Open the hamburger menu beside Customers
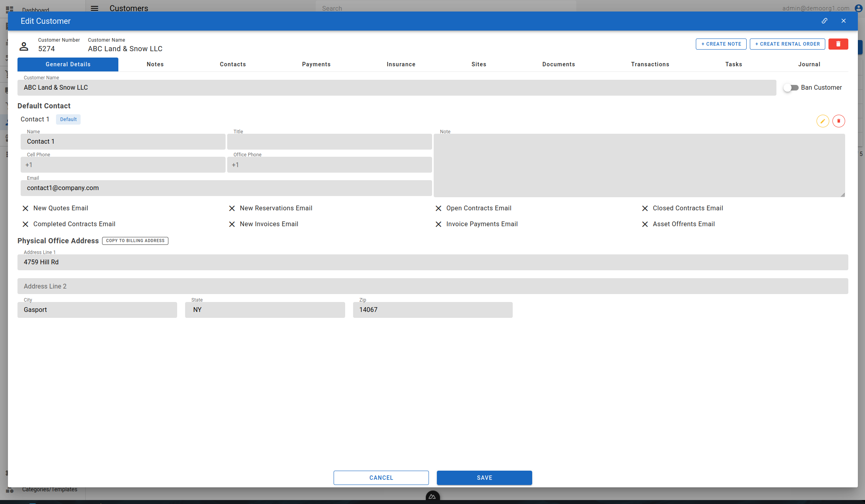Screen dimensions: 865x504 (x=95, y=8)
